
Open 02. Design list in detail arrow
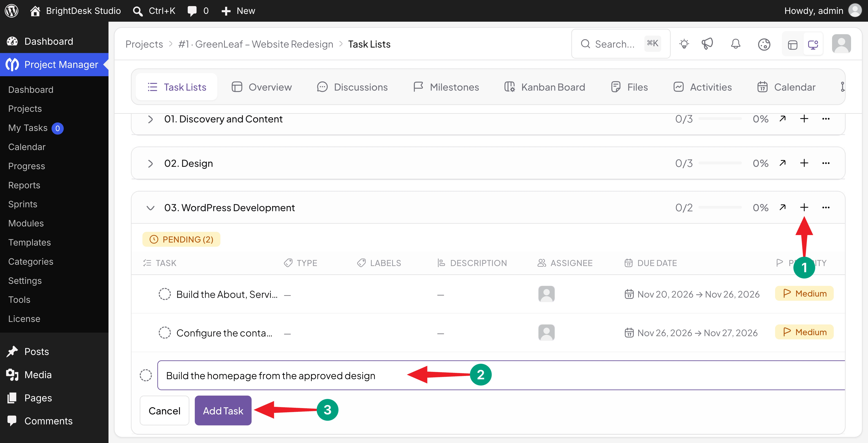coord(782,163)
